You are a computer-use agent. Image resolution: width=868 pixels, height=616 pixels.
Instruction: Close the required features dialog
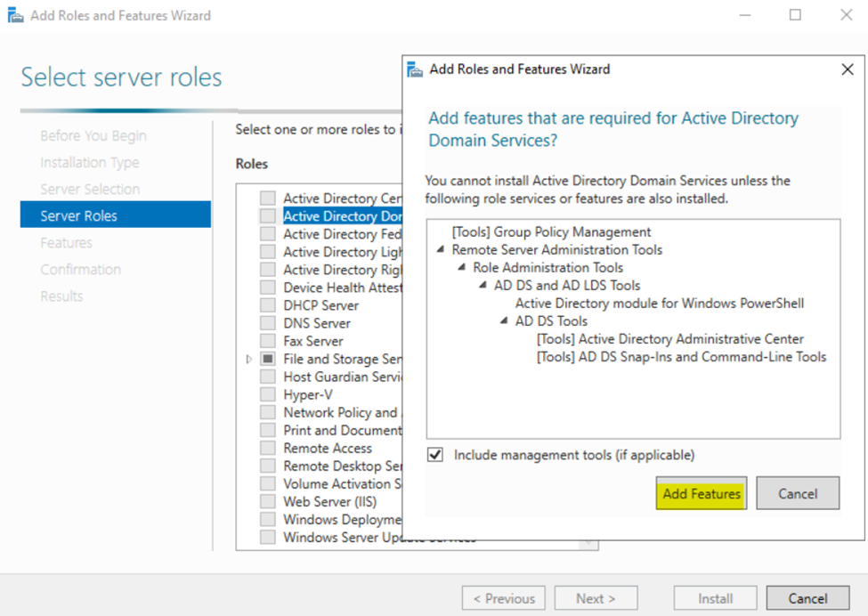[847, 69]
